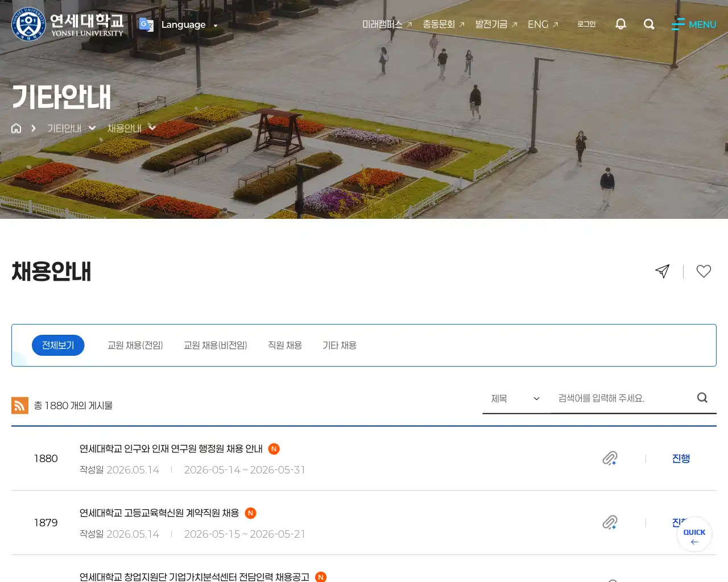Click date range 2026-05-14 ~ 2026-05-31
Image resolution: width=728 pixels, height=582 pixels.
245,470
